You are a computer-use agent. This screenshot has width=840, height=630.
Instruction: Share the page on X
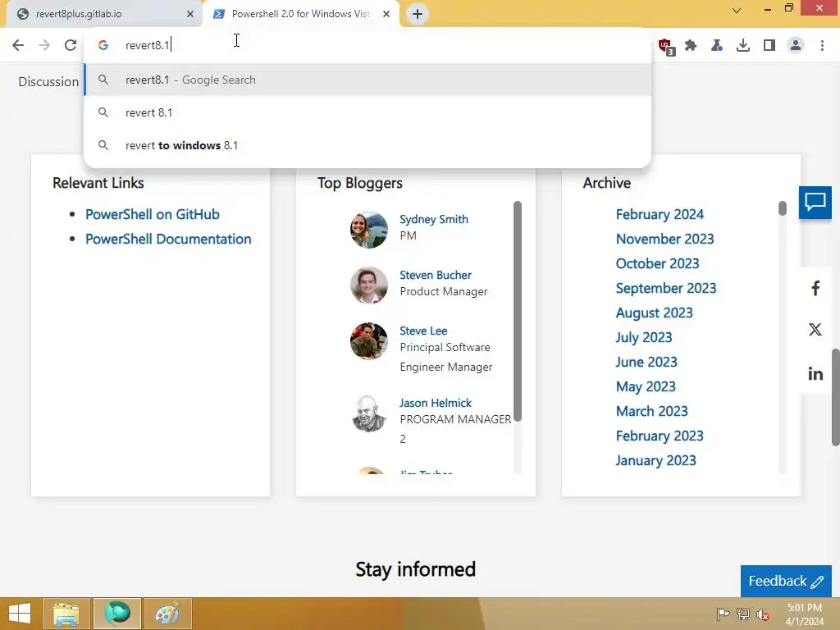(x=815, y=329)
